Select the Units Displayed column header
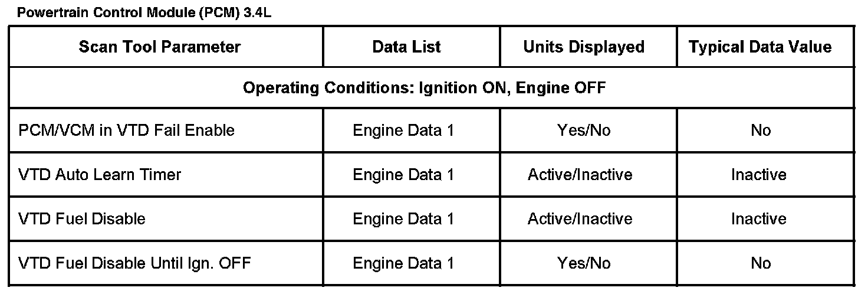The width and height of the screenshot is (868, 294). tap(584, 47)
